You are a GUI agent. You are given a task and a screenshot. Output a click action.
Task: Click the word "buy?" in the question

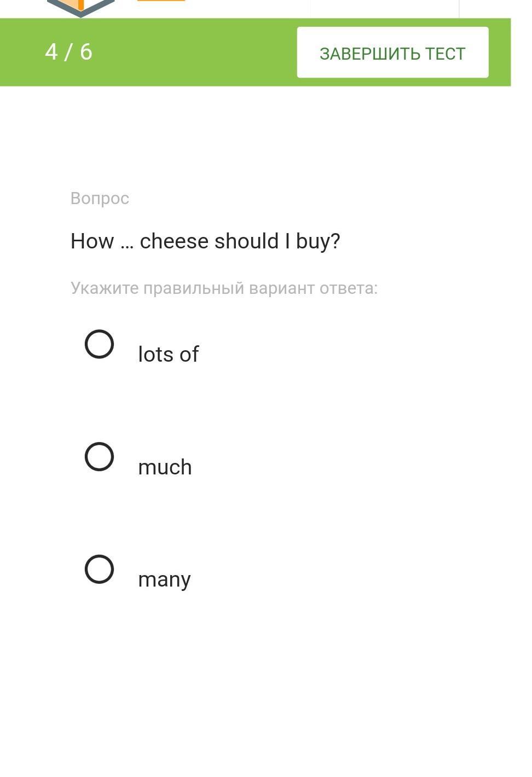pyautogui.click(x=318, y=241)
